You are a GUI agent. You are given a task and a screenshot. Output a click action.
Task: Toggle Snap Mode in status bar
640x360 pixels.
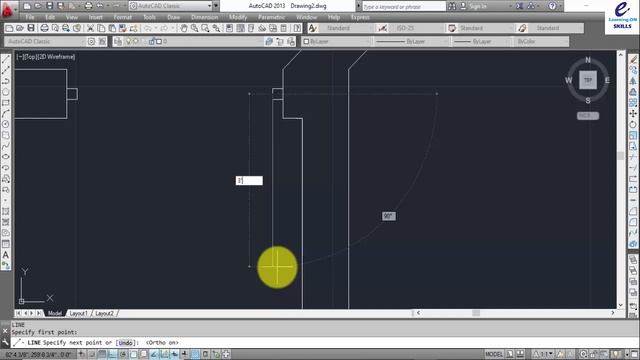tap(92, 354)
